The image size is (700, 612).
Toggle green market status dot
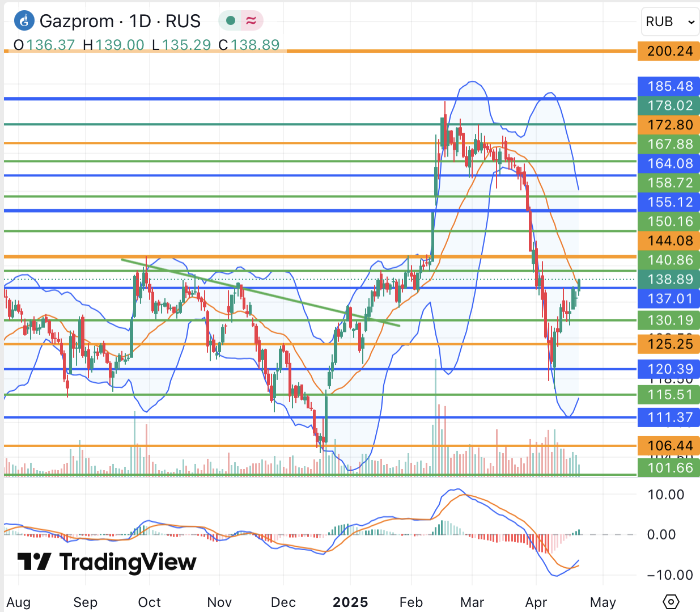point(230,21)
